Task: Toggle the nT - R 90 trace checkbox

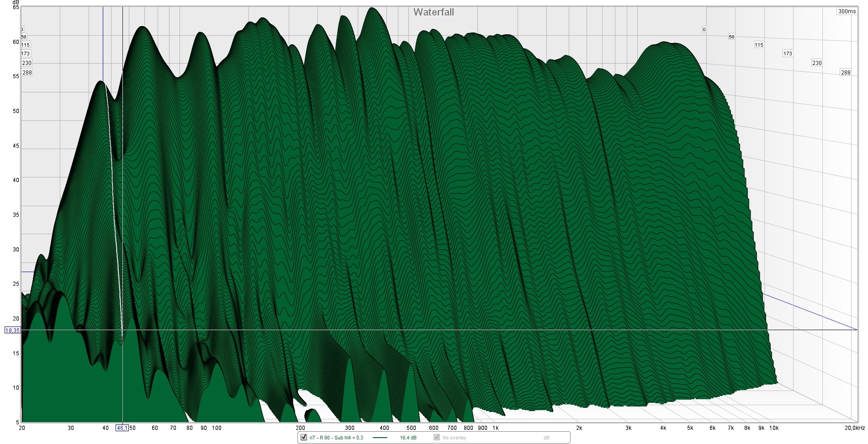Action: pos(304,438)
